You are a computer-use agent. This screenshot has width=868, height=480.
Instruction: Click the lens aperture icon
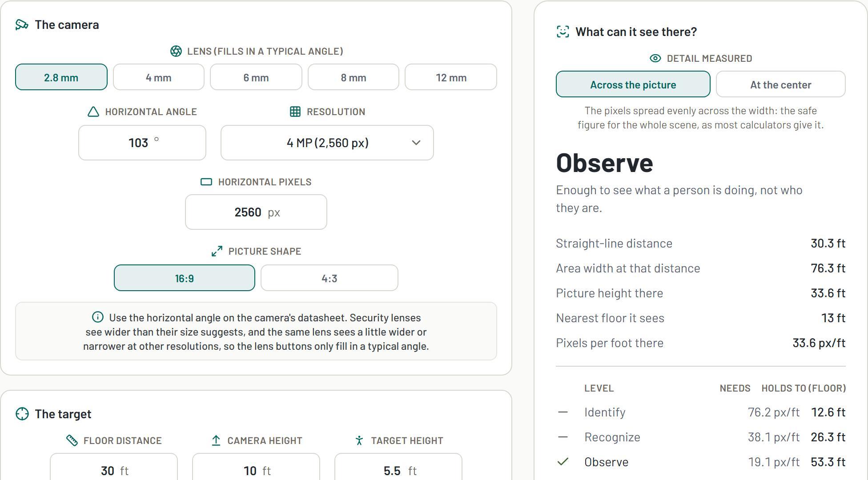tap(176, 51)
